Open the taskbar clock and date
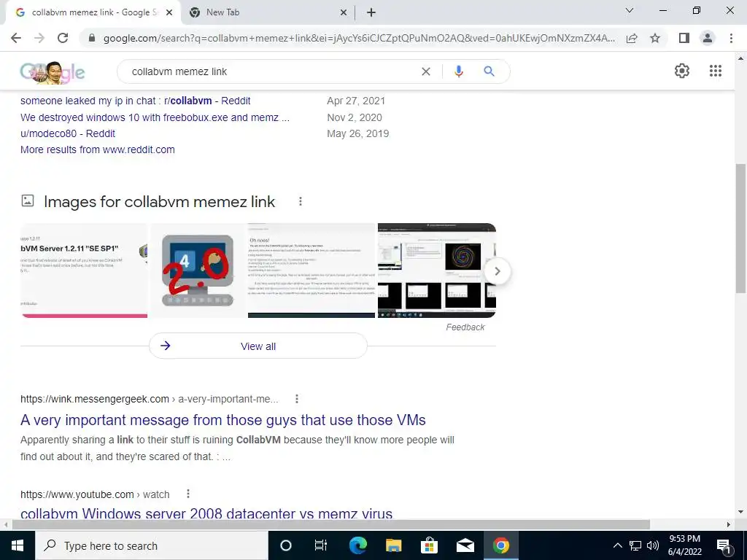This screenshot has width=747, height=560. [x=684, y=545]
